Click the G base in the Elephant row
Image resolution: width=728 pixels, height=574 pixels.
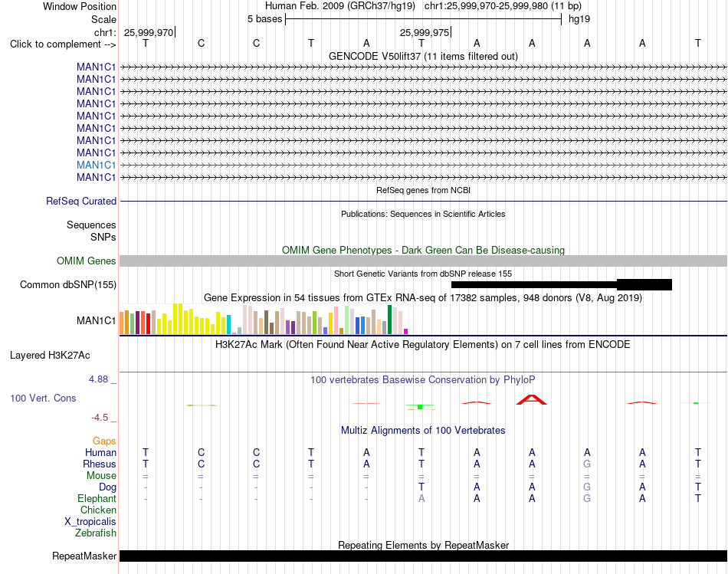click(587, 498)
